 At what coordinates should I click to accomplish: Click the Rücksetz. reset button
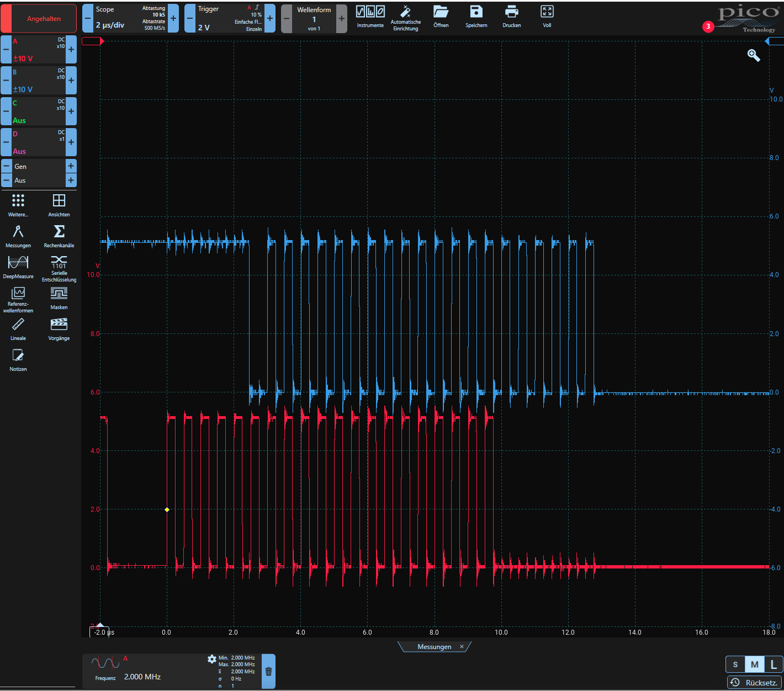click(754, 683)
